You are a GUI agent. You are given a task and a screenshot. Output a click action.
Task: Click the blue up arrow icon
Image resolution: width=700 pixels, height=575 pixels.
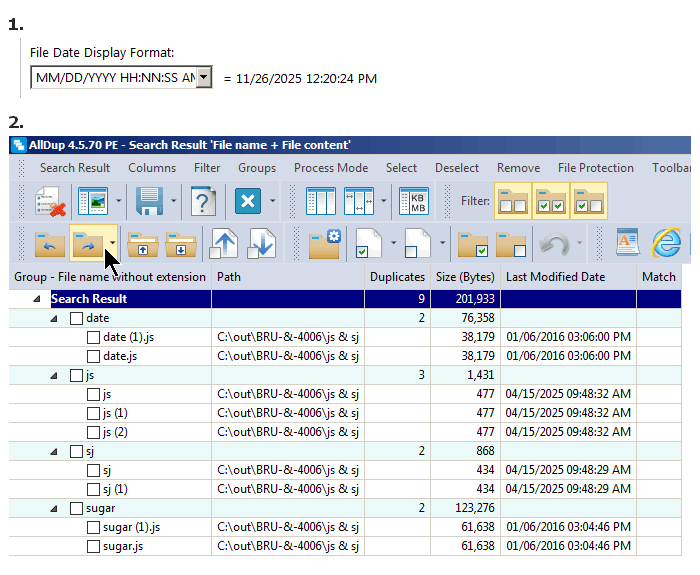pyautogui.click(x=225, y=243)
